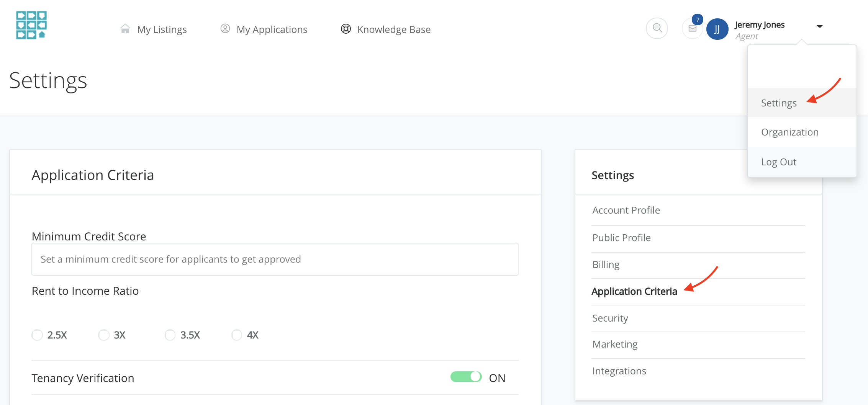Image resolution: width=868 pixels, height=405 pixels.
Task: Select the 3X rent ratio option
Action: (104, 335)
